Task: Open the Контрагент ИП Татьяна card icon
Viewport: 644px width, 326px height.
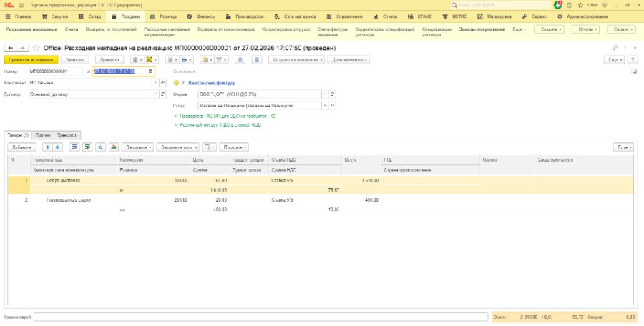Action: [x=162, y=82]
